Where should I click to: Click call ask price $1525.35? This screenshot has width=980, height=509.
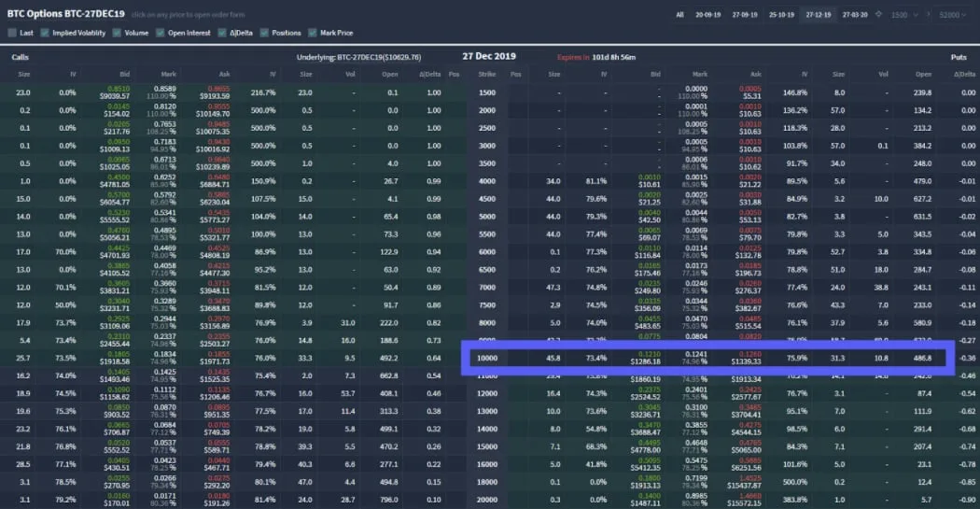click(x=215, y=379)
